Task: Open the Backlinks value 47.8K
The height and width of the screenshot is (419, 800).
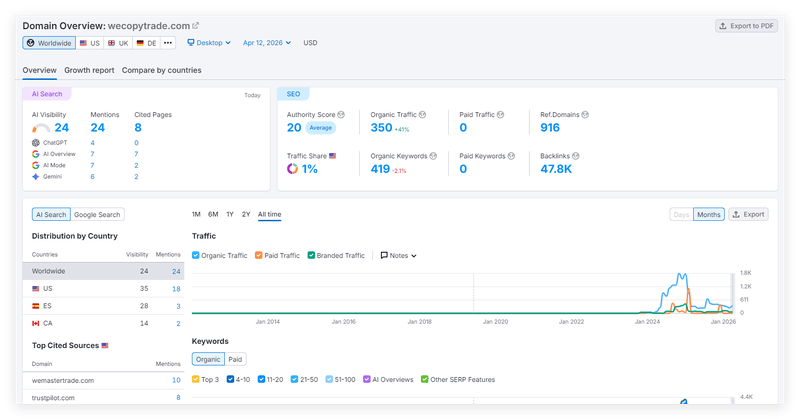Action: tap(556, 169)
